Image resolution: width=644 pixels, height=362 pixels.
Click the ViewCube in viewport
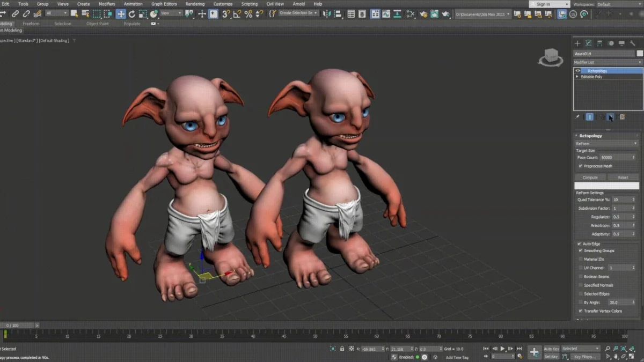[551, 56]
